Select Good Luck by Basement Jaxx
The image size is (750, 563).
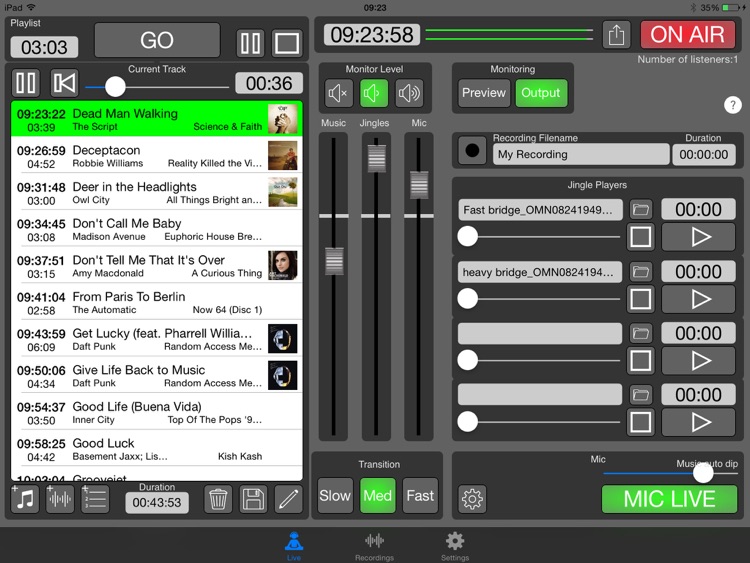[x=157, y=449]
